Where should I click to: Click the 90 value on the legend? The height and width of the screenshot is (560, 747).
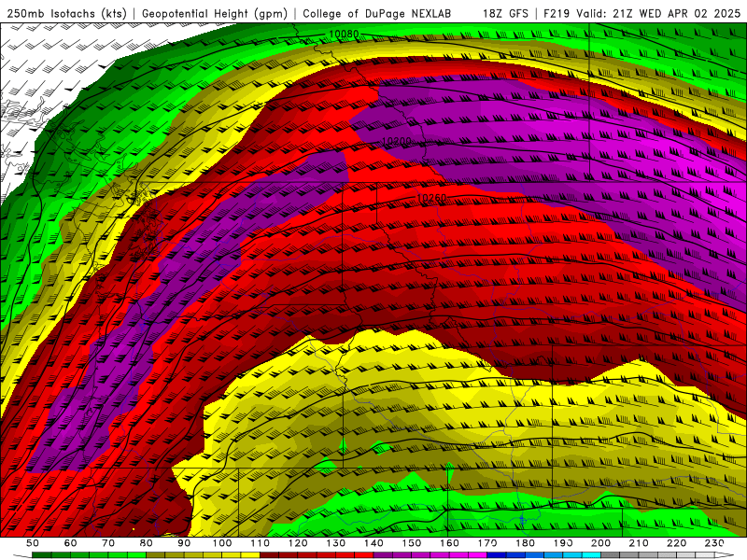point(184,543)
